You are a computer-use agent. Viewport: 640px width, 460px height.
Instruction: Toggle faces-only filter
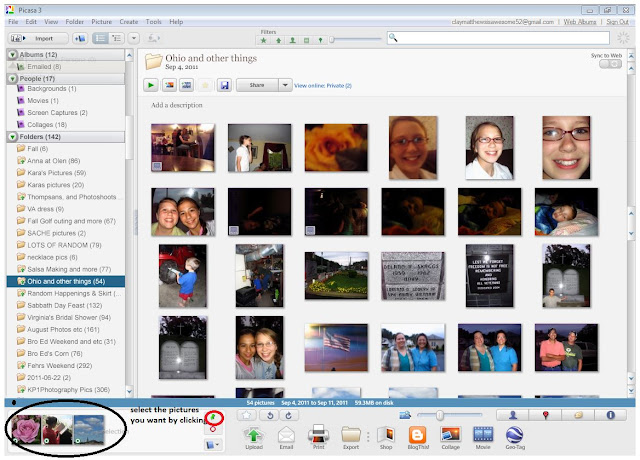[x=292, y=40]
